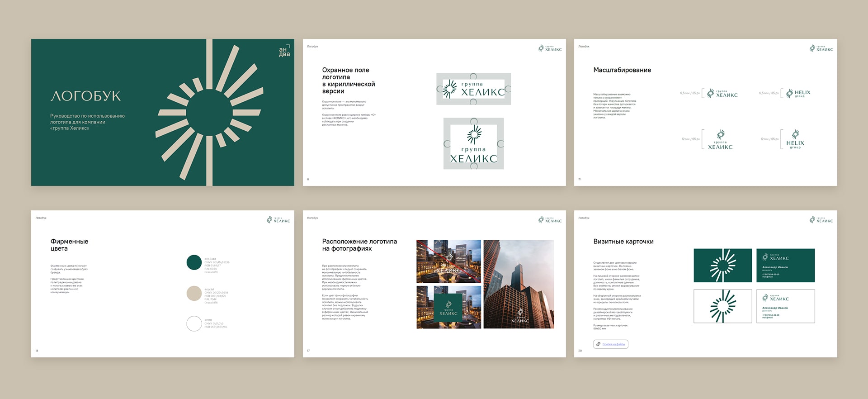Click the "Визитные карточки" heading
868x399 pixels.
click(623, 242)
